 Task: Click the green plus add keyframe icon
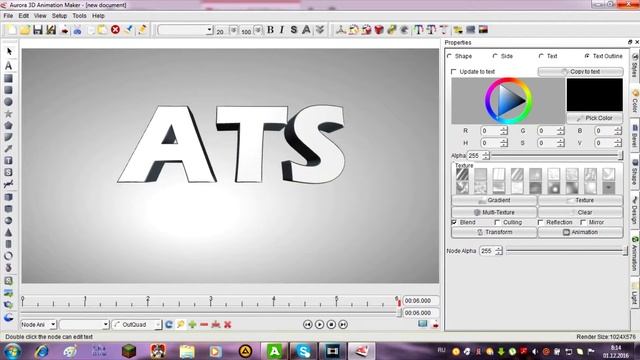(x=192, y=324)
